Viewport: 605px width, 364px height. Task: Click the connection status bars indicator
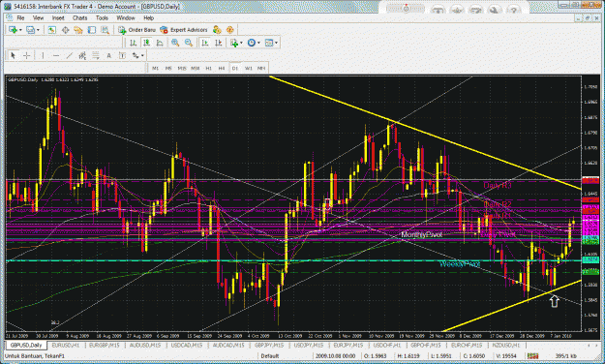(x=533, y=355)
